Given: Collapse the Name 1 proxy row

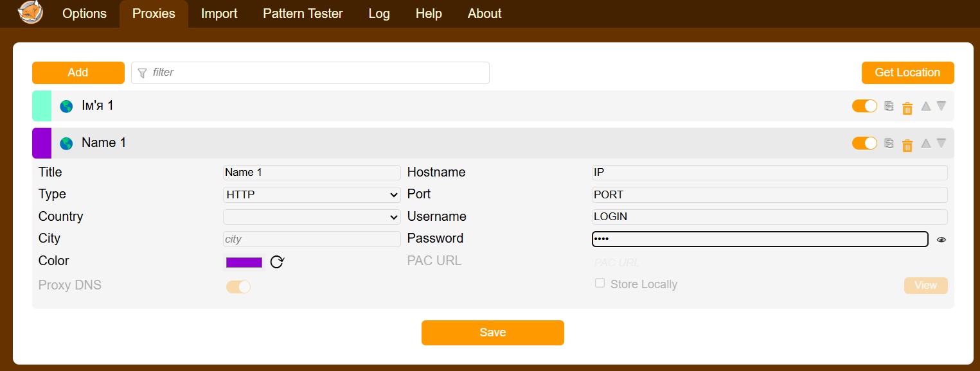Looking at the screenshot, I should 493,143.
